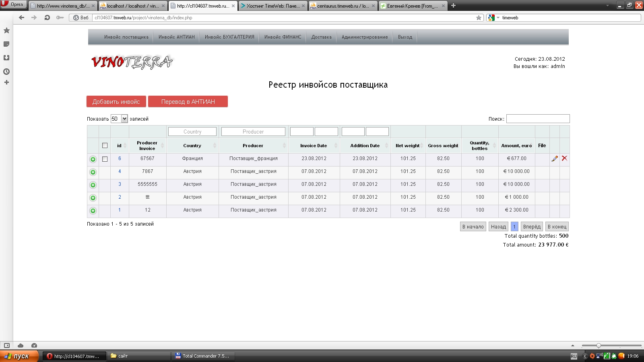The width and height of the screenshot is (644, 362).
Task: Switch to Total Commander in the taskbar
Action: click(x=203, y=356)
